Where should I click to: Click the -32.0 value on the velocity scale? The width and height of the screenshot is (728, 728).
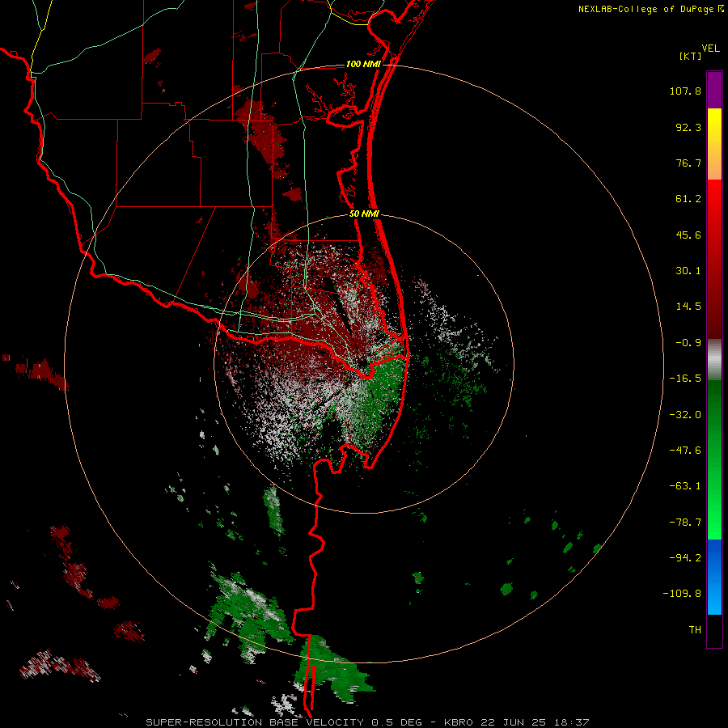pos(685,415)
